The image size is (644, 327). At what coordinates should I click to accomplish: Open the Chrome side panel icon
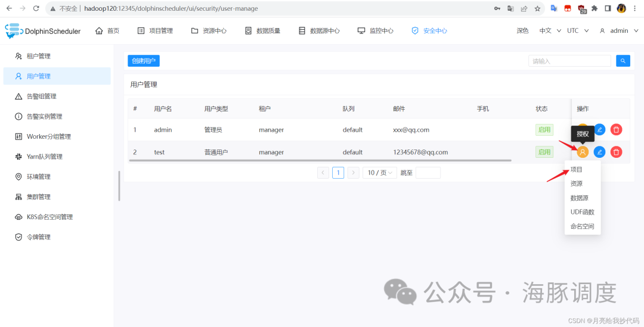pos(608,8)
